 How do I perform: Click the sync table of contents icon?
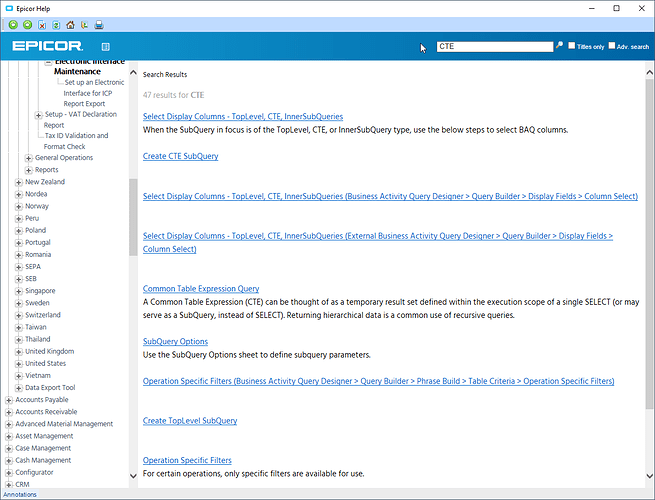click(84, 25)
